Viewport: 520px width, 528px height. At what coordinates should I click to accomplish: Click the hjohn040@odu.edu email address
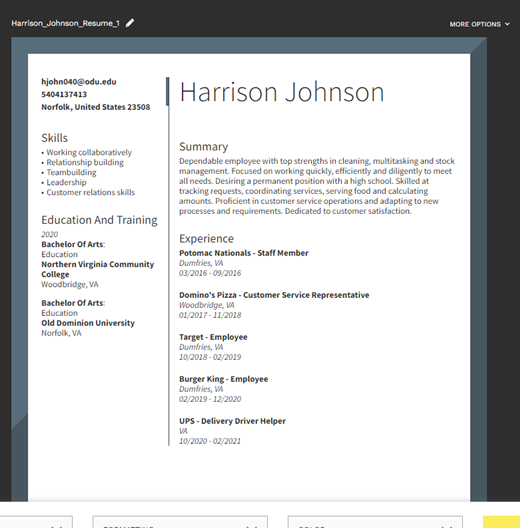pos(79,82)
